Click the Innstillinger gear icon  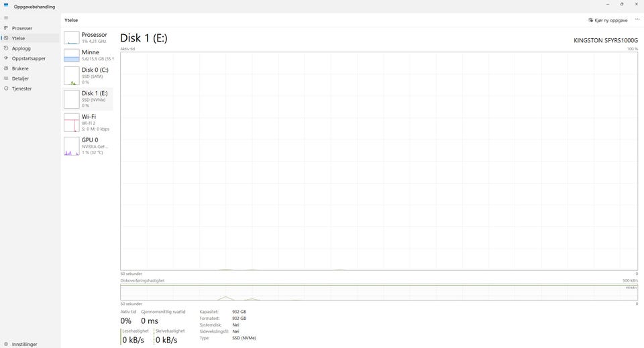point(6,344)
